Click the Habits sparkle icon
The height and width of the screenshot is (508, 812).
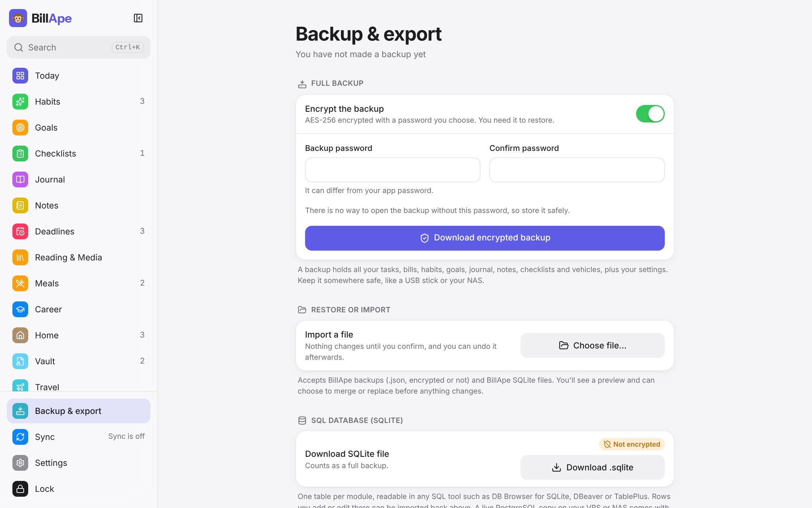[20, 102]
